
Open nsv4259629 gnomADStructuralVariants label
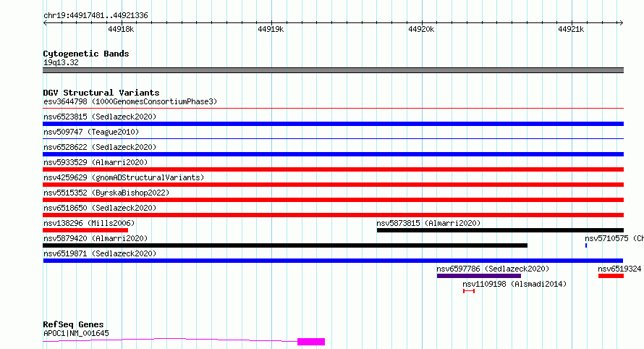pos(124,177)
